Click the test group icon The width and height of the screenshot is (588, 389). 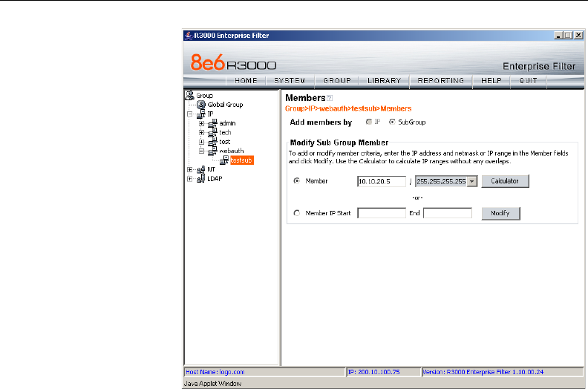click(x=213, y=142)
